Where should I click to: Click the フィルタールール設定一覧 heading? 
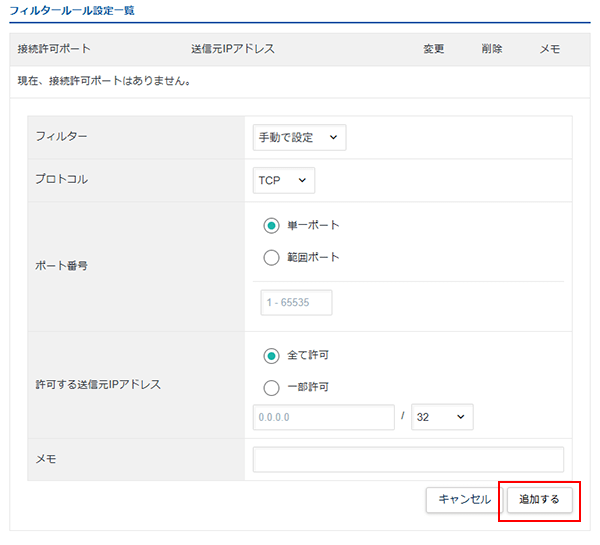click(x=72, y=11)
